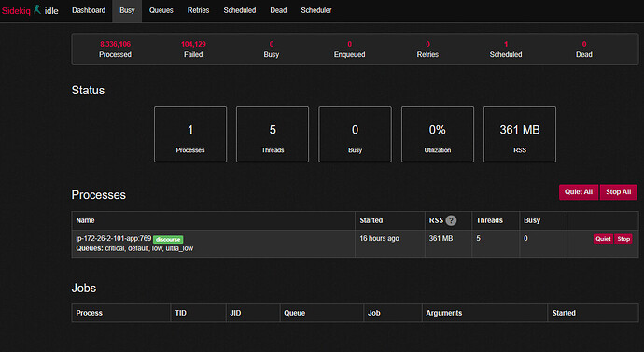
Task: Open the Dead tab
Action: [278, 10]
